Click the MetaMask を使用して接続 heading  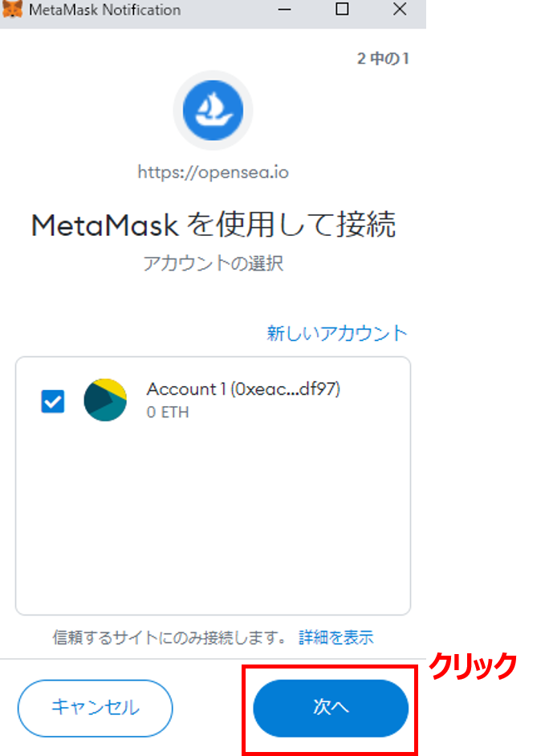tap(213, 225)
